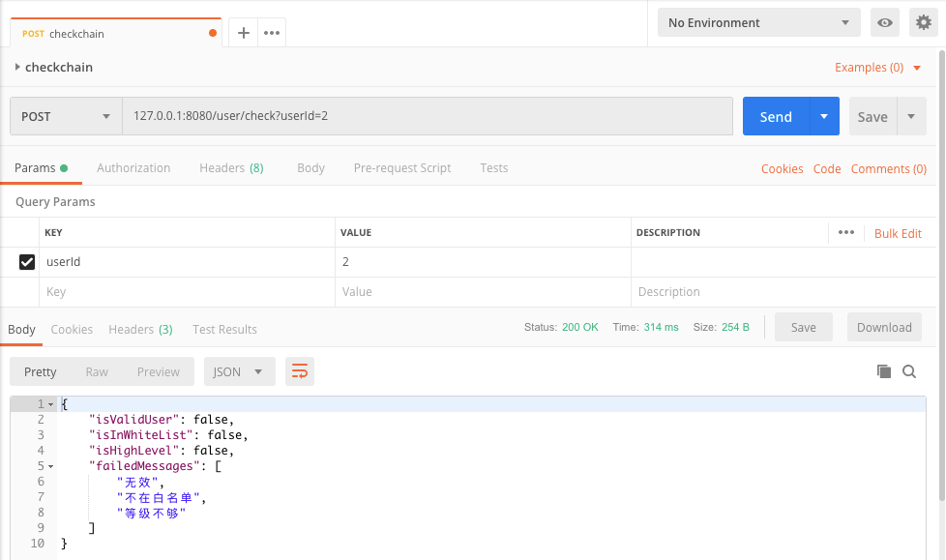
Task: Expand the checkchain request description triangle
Action: click(x=17, y=67)
